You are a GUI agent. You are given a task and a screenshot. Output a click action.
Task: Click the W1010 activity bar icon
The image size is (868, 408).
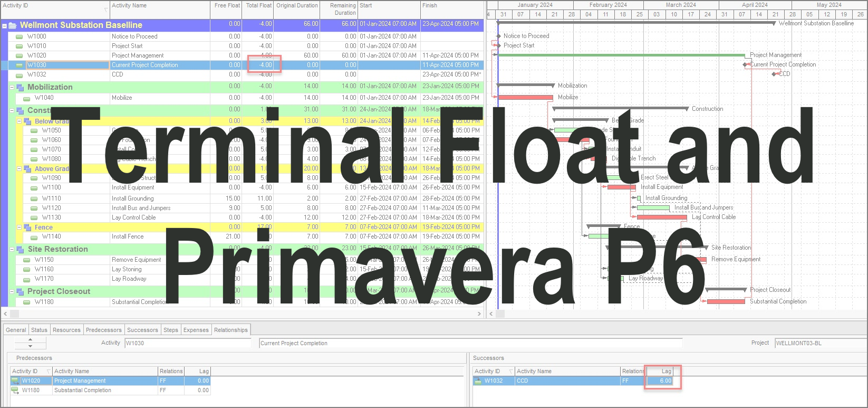point(20,46)
